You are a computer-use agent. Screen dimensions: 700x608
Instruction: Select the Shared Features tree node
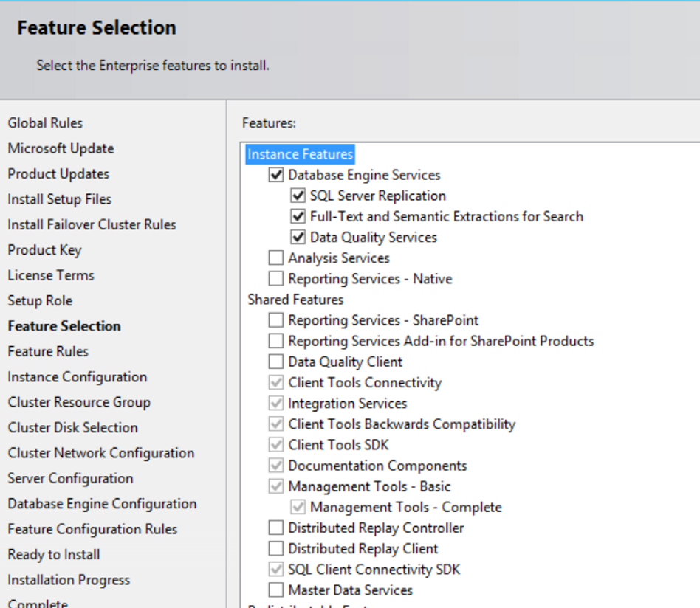click(295, 300)
